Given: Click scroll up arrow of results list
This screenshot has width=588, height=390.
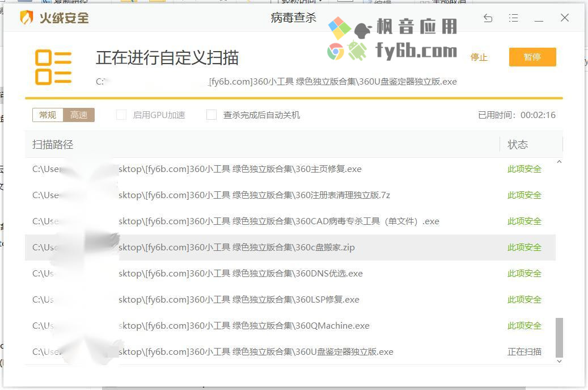Looking at the screenshot, I should coord(559,162).
